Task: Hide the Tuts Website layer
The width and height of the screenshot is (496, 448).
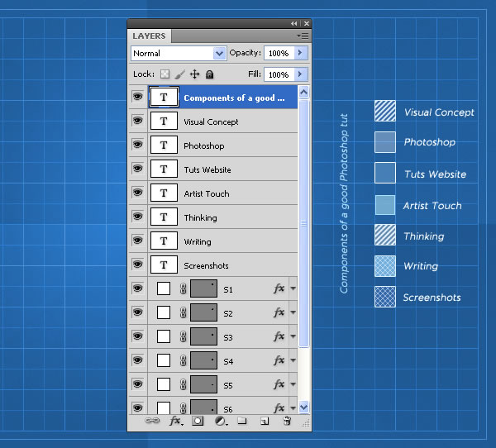Action: 137,169
